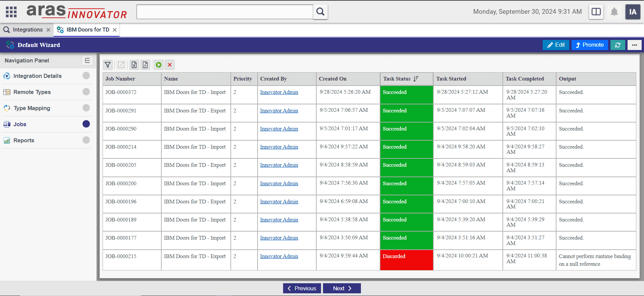Open the IA user profile menu
The height and width of the screenshot is (296, 644).
(633, 12)
